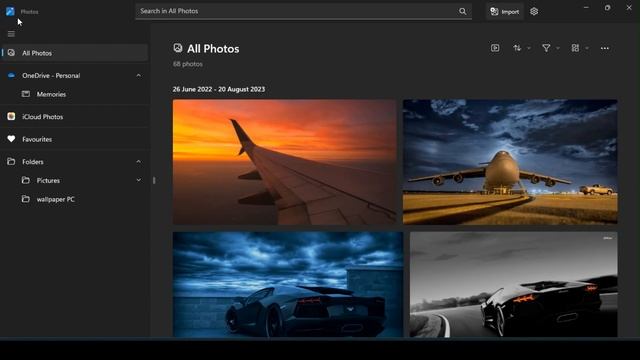640x360 pixels.
Task: Open the gallery view dropdown chevron
Action: [587, 48]
